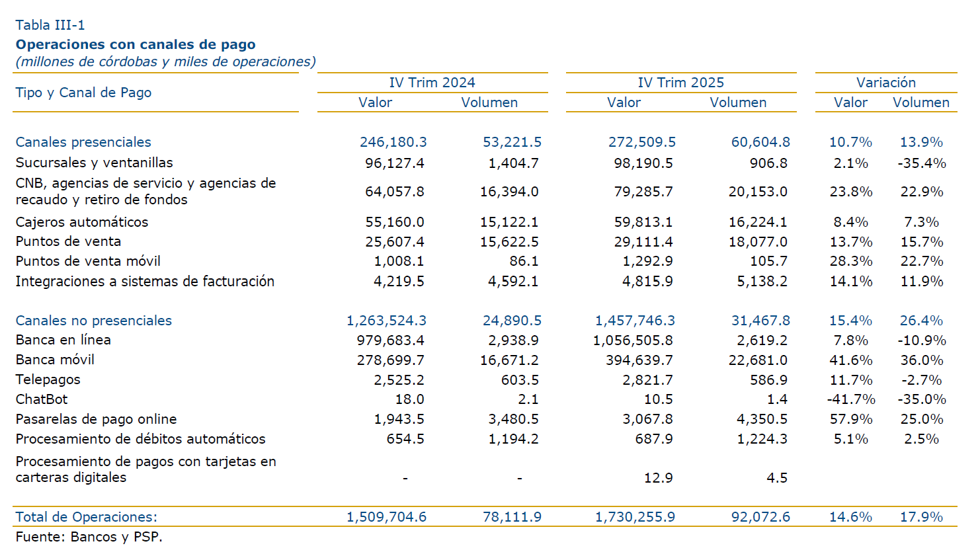Select the 'Puntos de venta móvil' row label
The height and width of the screenshot is (558, 980).
click(88, 261)
